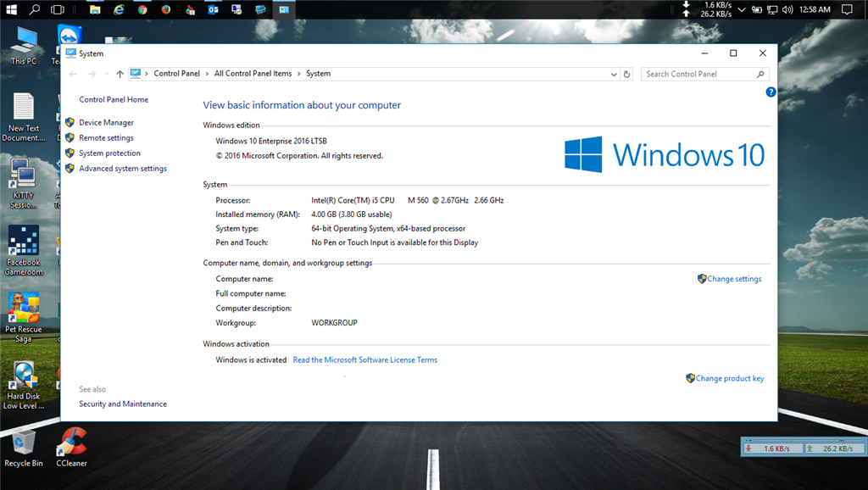Open the recent locations dropdown arrow
This screenshot has width=868, height=490.
(x=105, y=74)
